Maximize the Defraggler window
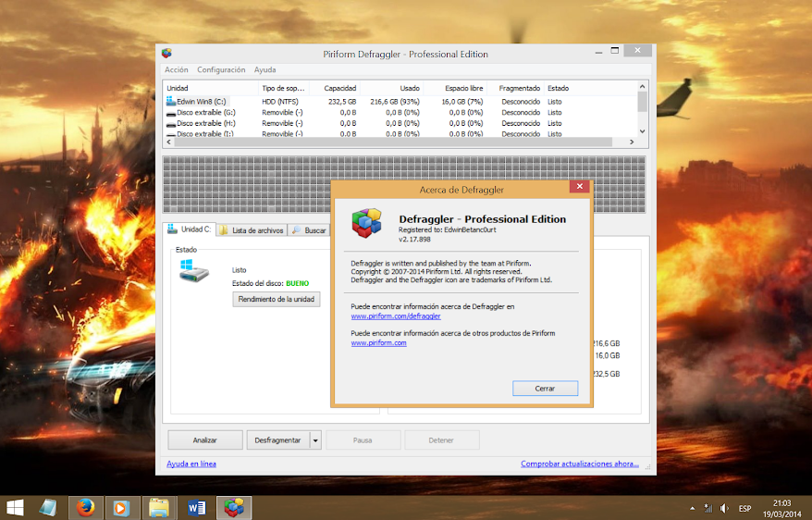This screenshot has height=520, width=812. point(615,51)
